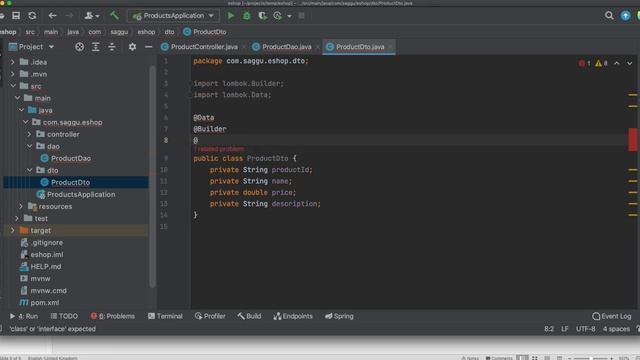Viewport: 640px width, 360px height.
Task: Click the Stop square icon
Action: [x=302, y=16]
